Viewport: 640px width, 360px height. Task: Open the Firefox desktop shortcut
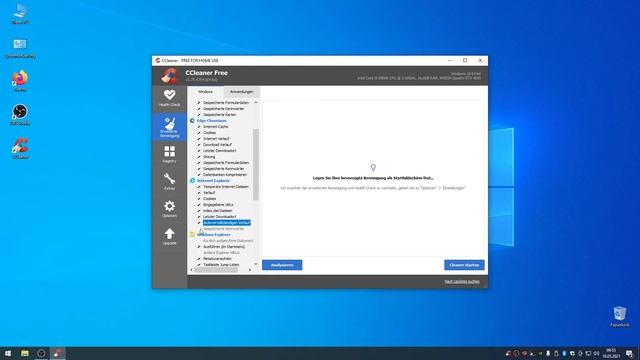(20, 80)
